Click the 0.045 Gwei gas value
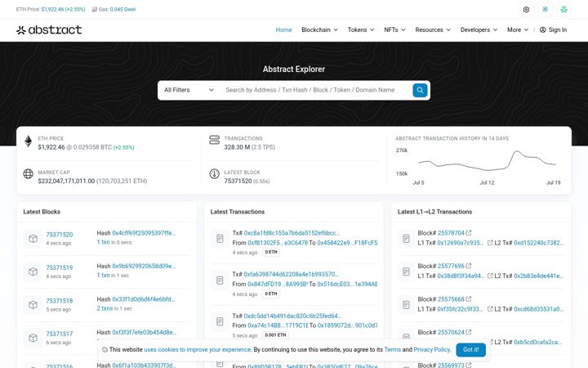 click(122, 9)
